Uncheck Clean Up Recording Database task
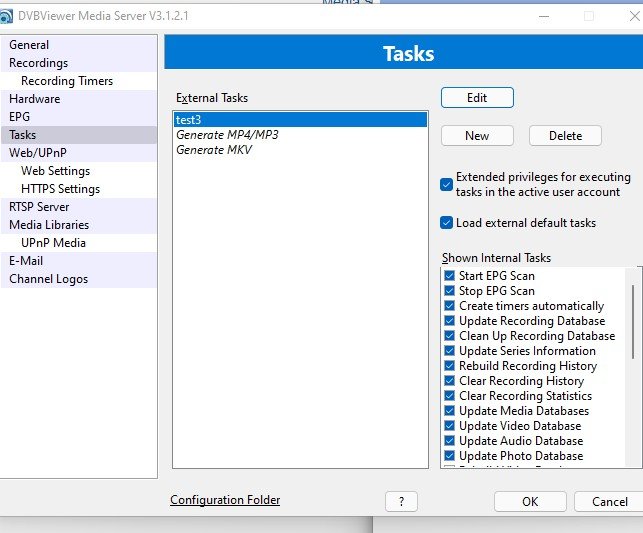The image size is (643, 533). pos(450,336)
